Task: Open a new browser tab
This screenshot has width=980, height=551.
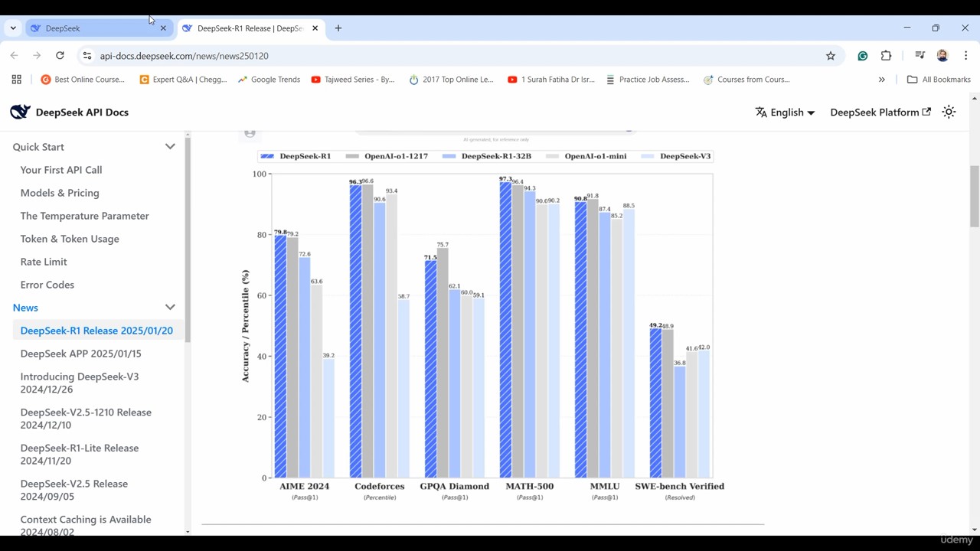Action: (338, 28)
